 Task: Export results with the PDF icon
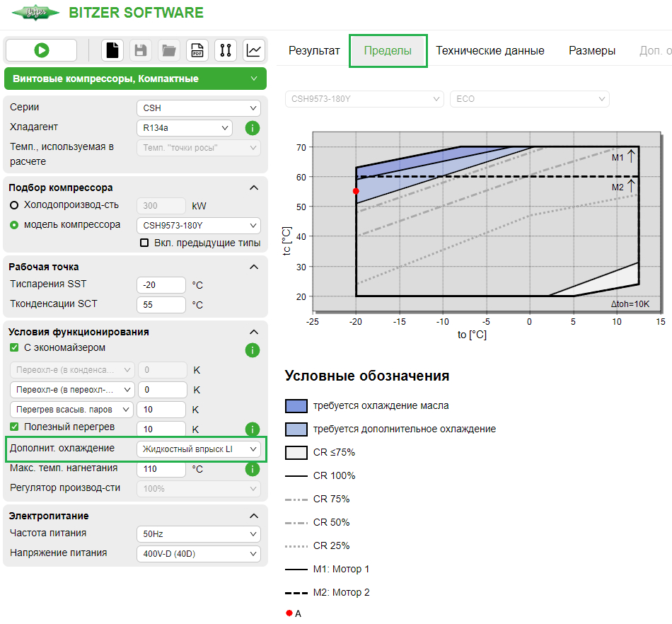[x=197, y=50]
